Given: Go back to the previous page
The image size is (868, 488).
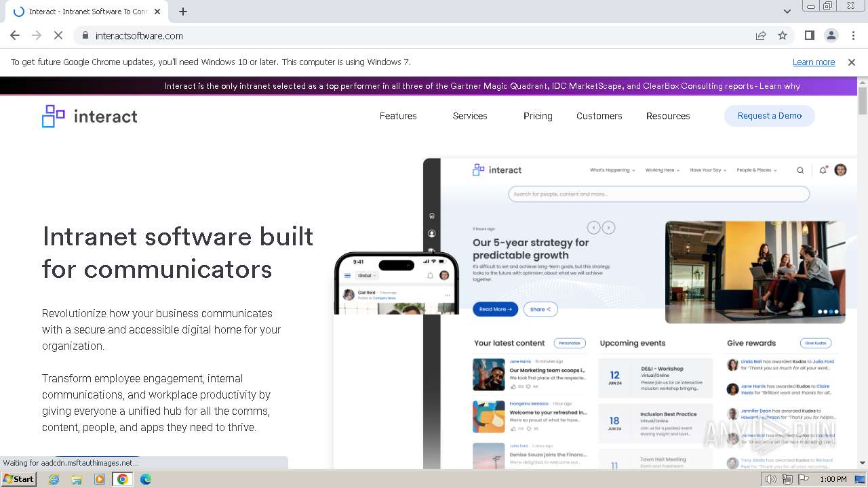Looking at the screenshot, I should (15, 35).
